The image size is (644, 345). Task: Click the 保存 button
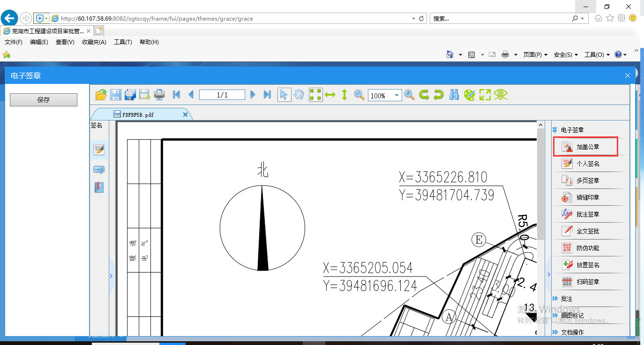[44, 100]
